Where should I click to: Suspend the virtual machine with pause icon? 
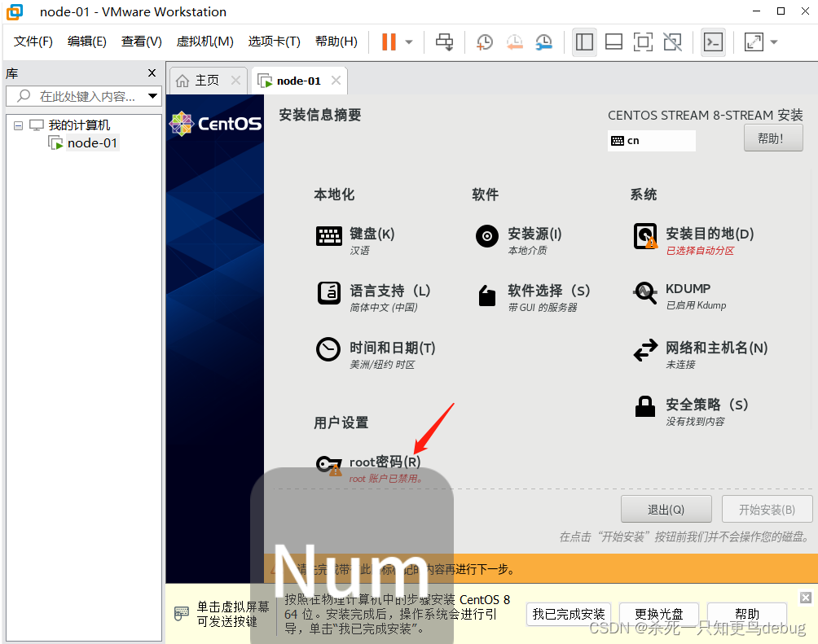point(389,42)
